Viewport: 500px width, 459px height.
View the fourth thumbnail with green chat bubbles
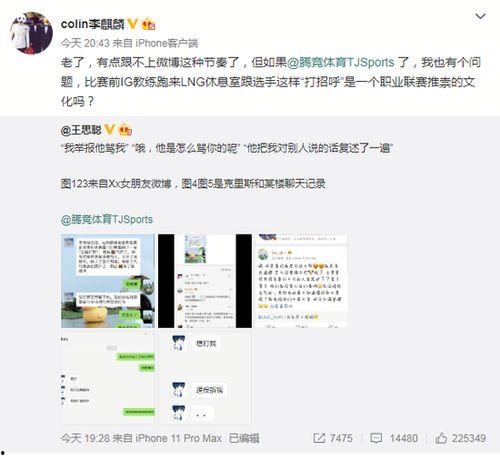[108, 378]
